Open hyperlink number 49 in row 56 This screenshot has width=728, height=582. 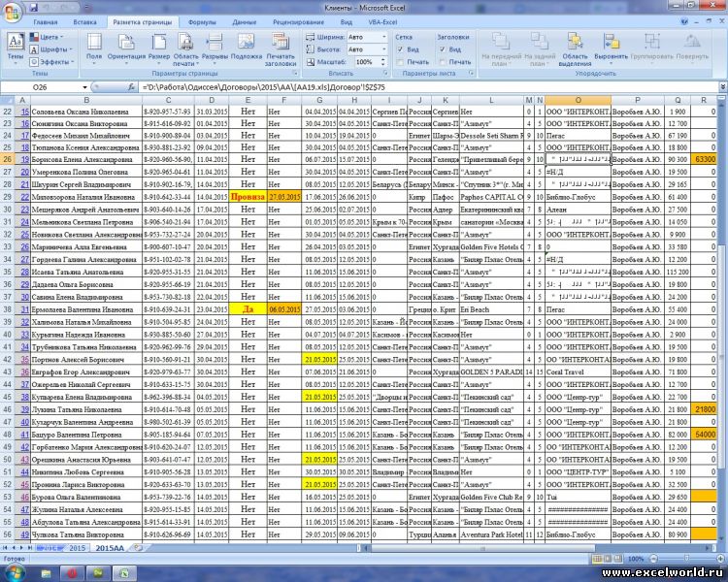tap(24, 534)
